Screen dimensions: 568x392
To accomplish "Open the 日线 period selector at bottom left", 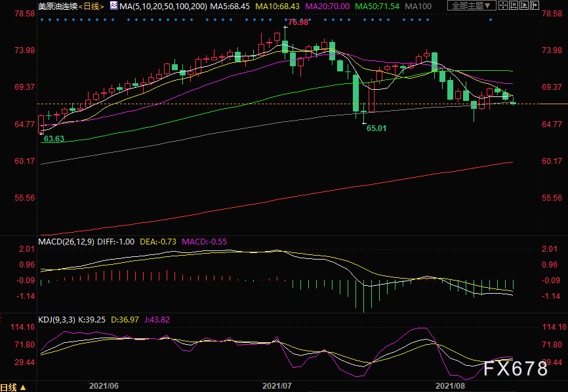I will [x=13, y=387].
